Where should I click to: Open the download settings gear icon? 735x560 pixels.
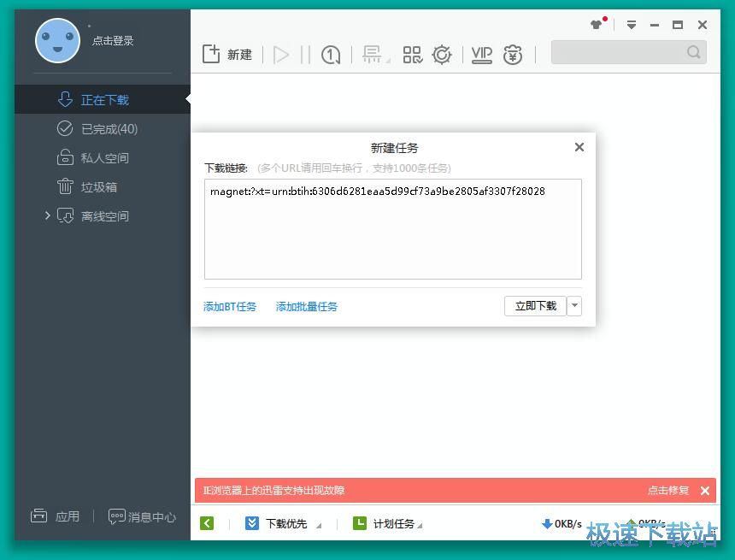click(x=442, y=54)
